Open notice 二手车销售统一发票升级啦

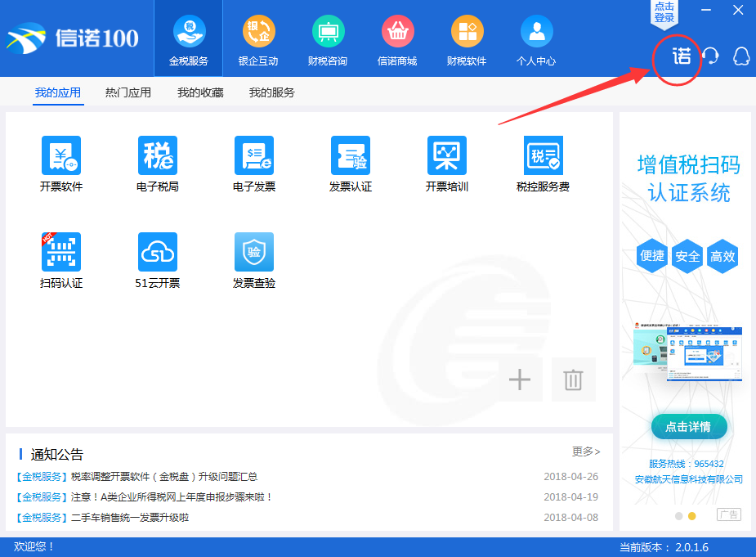click(x=130, y=518)
